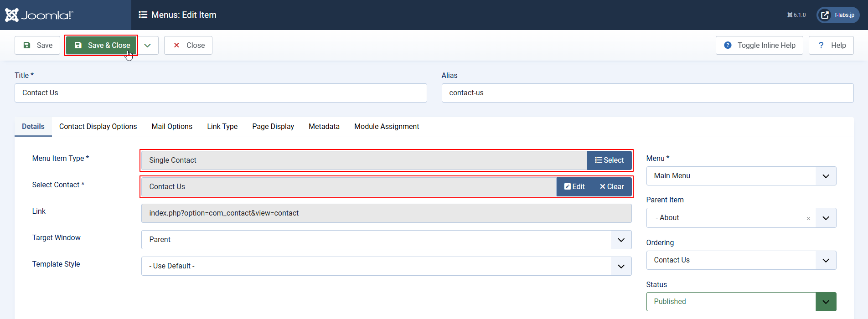Remove the About parent item selection
The image size is (868, 319).
[x=808, y=218]
